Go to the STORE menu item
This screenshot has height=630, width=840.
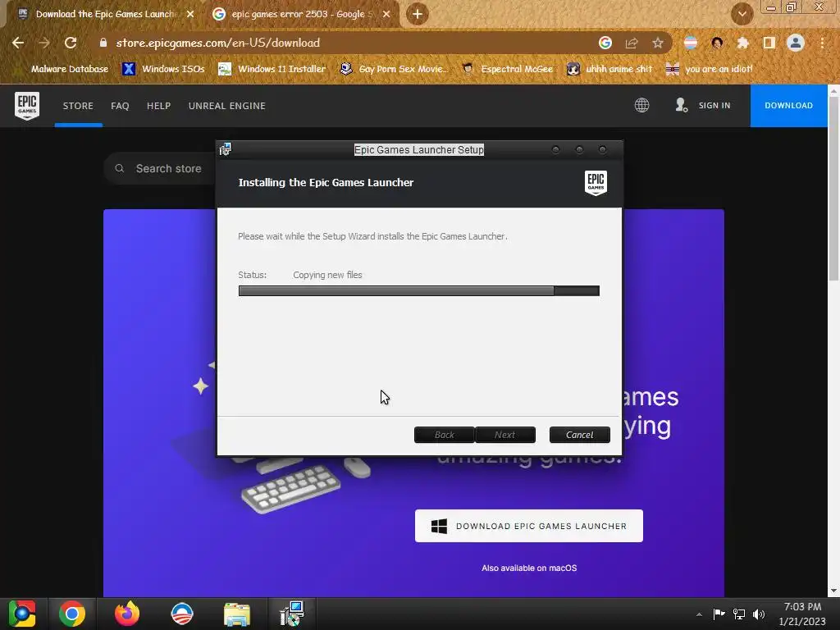[x=78, y=106]
